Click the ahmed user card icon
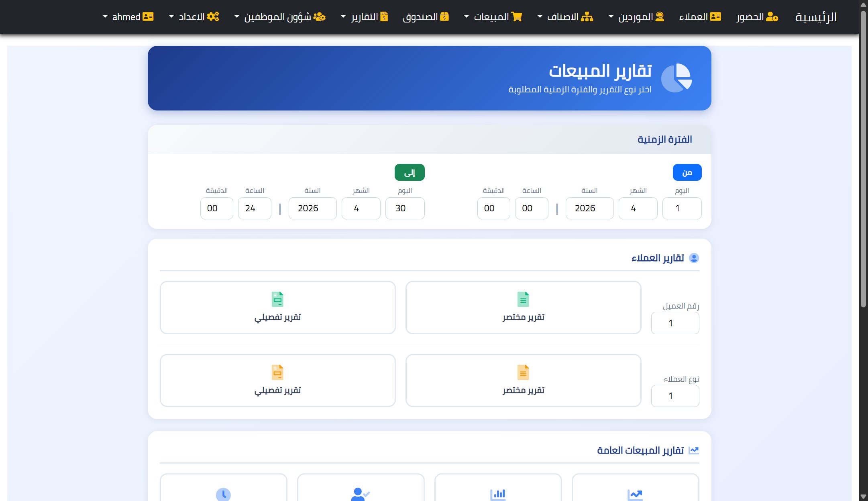 pyautogui.click(x=148, y=16)
